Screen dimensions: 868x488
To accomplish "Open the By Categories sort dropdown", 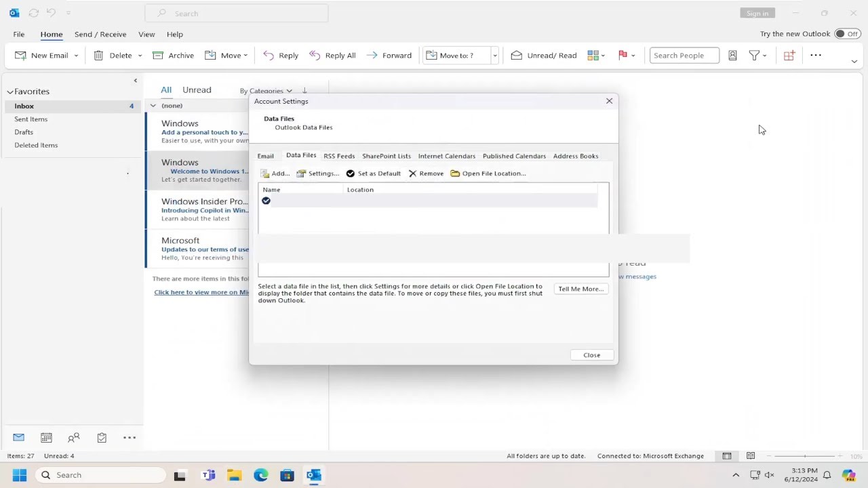I will [x=266, y=91].
